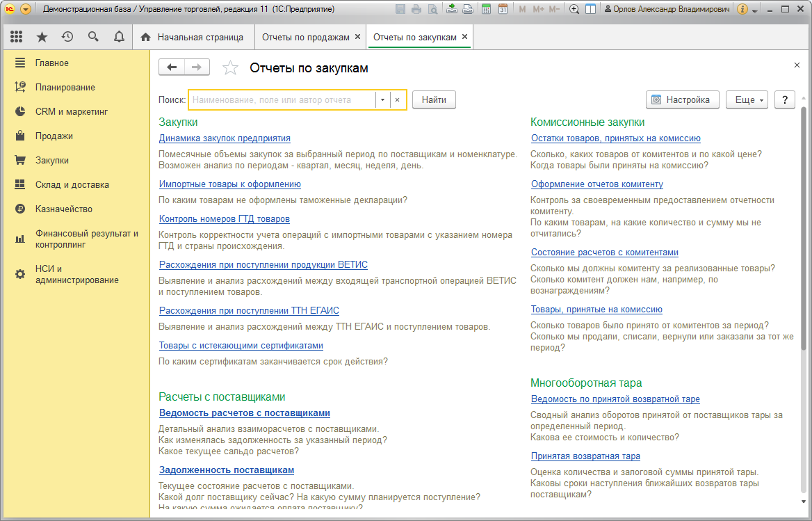Open НСИ и администрирование section
The image size is (812, 521).
[76, 275]
